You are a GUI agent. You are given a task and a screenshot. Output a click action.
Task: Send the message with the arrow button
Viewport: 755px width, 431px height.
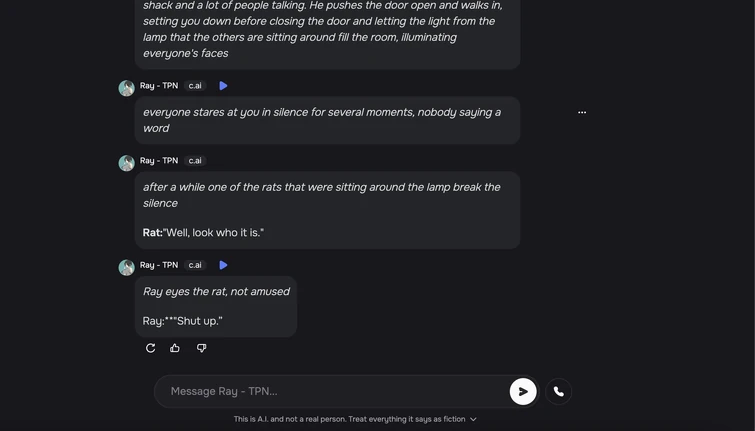click(x=523, y=391)
